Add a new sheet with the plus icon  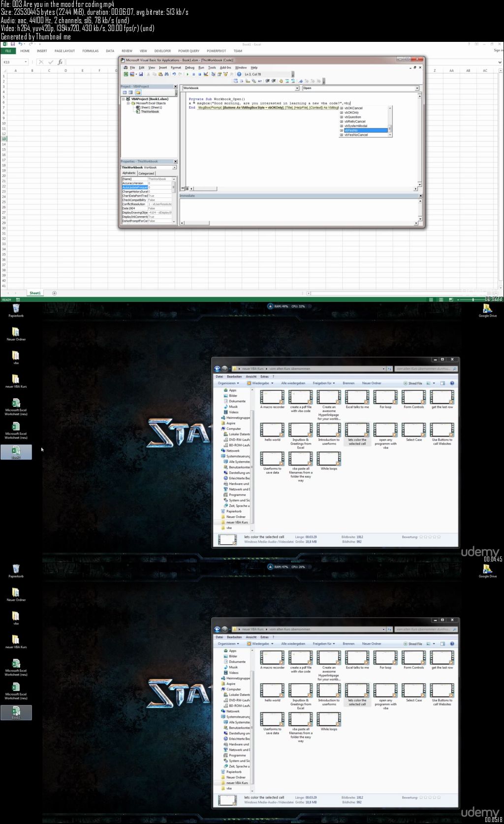pyautogui.click(x=55, y=293)
